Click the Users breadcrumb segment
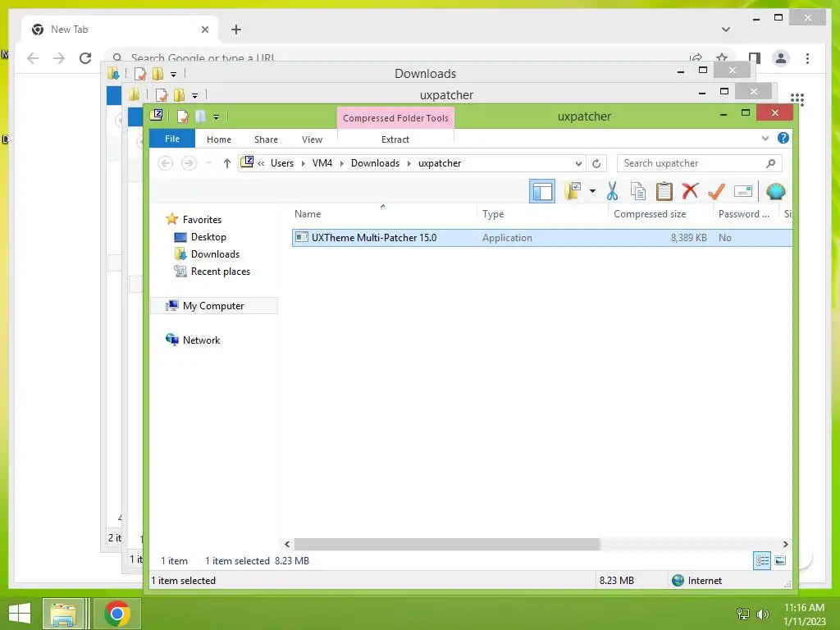 tap(282, 163)
